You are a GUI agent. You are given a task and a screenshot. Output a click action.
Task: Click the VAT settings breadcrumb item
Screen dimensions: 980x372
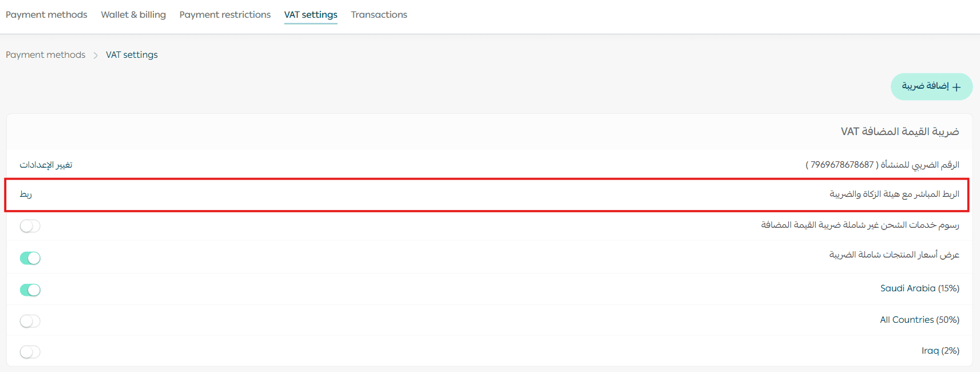(x=132, y=55)
